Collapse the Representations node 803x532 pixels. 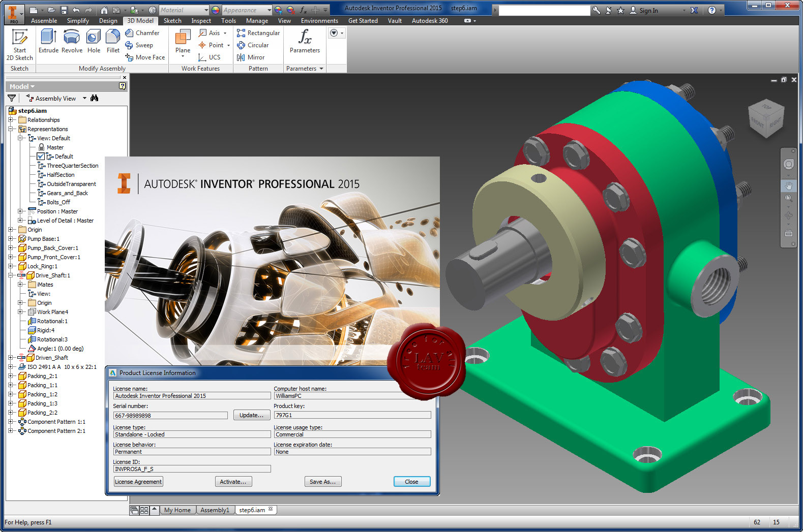11,129
